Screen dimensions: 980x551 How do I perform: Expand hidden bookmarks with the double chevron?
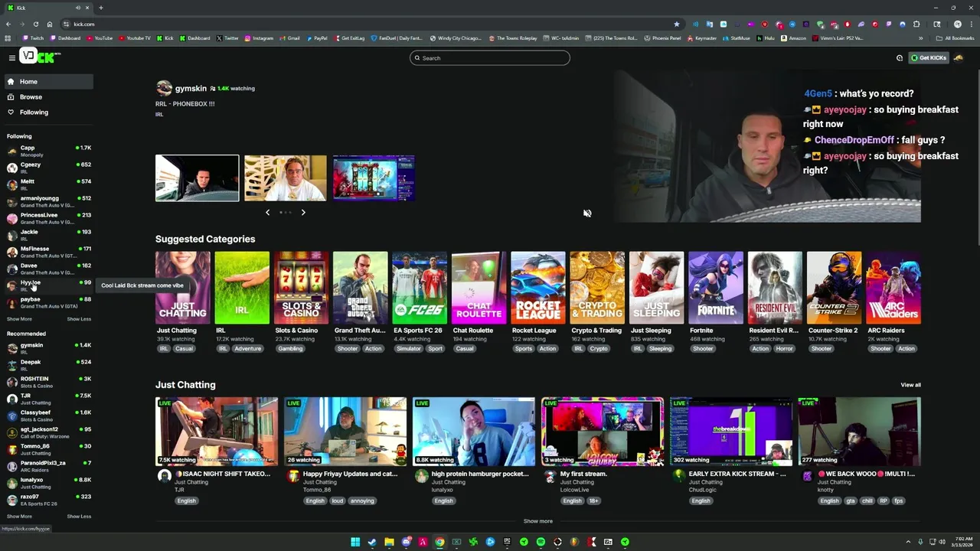(921, 38)
